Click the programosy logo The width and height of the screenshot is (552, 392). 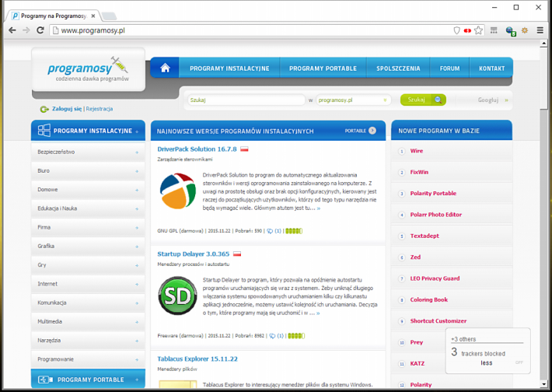click(x=88, y=68)
